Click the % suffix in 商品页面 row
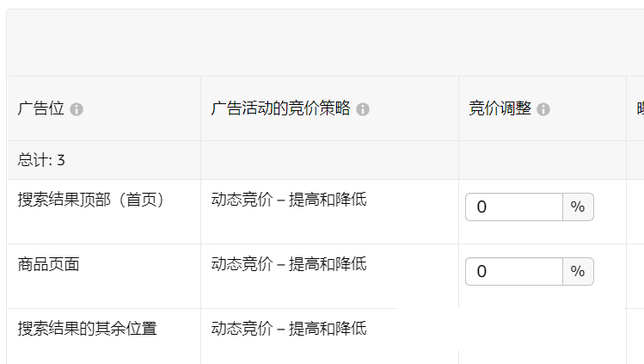 (x=578, y=272)
